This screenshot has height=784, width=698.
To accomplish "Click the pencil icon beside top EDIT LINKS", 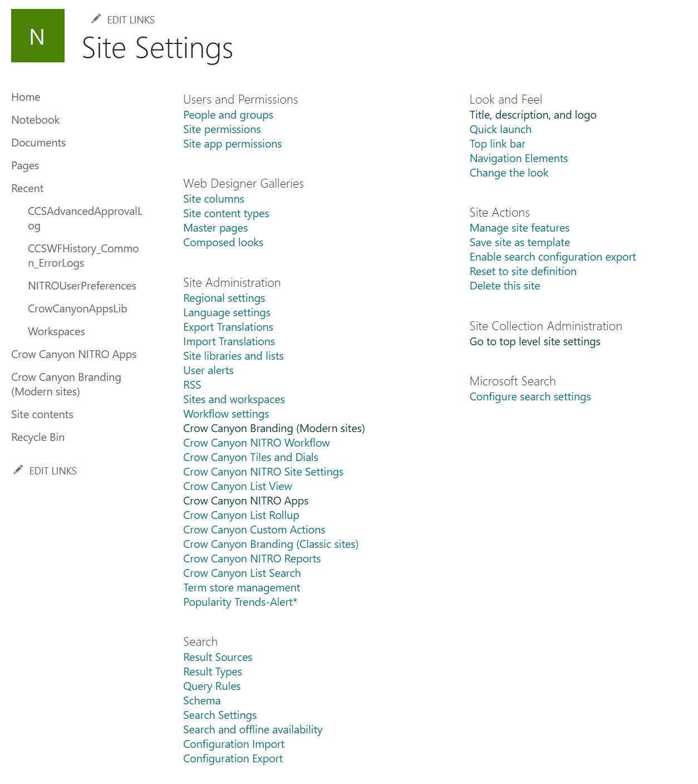I will click(x=96, y=19).
